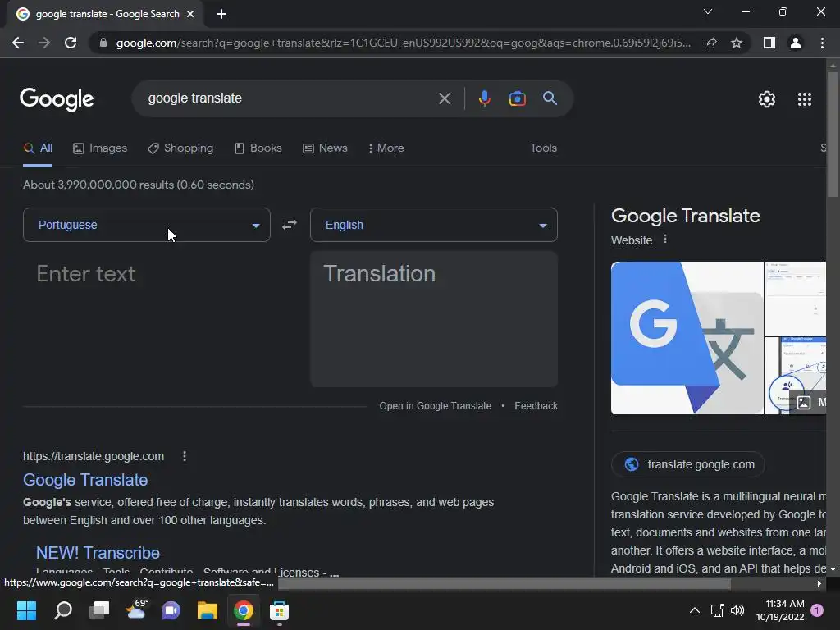Click the browser forward arrow
The image size is (840, 630).
(44, 43)
